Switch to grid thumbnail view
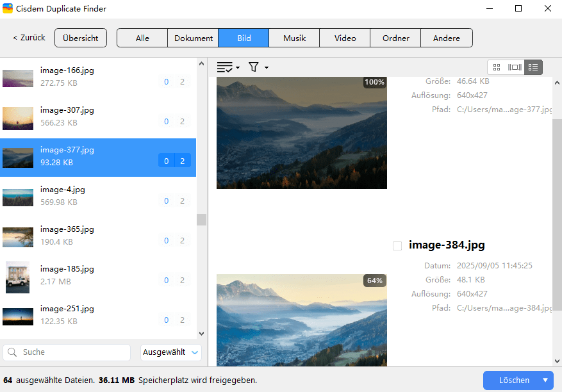The height and width of the screenshot is (392, 562). [x=497, y=67]
